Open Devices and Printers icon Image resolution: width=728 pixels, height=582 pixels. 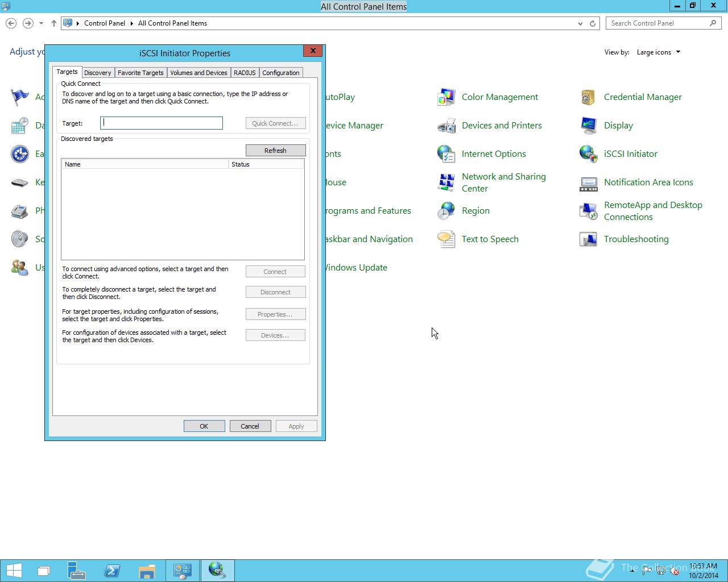click(446, 126)
